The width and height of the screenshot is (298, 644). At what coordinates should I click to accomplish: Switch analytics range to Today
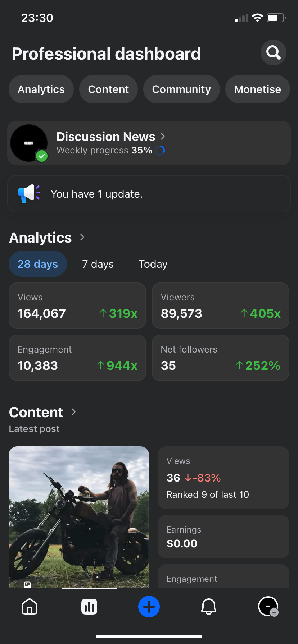point(153,264)
